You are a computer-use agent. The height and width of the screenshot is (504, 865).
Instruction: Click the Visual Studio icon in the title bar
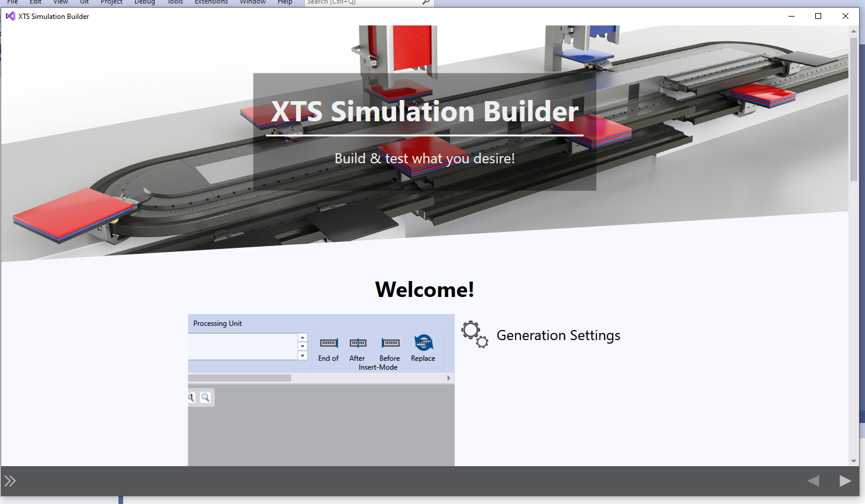tap(10, 16)
